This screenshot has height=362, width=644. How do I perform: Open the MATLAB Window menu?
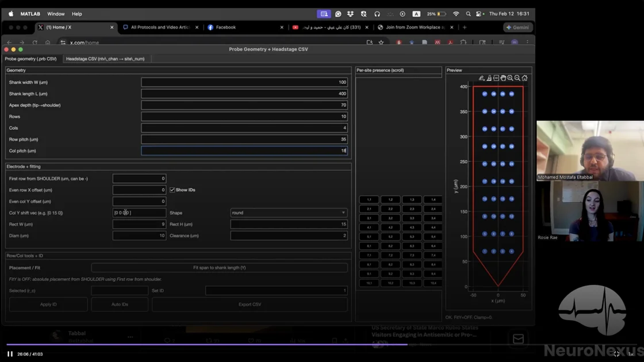point(56,14)
